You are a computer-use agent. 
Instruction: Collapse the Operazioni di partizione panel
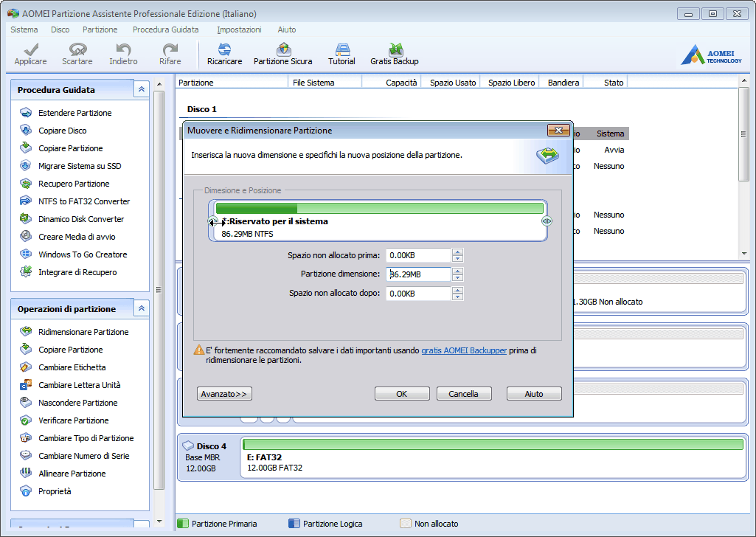[141, 309]
